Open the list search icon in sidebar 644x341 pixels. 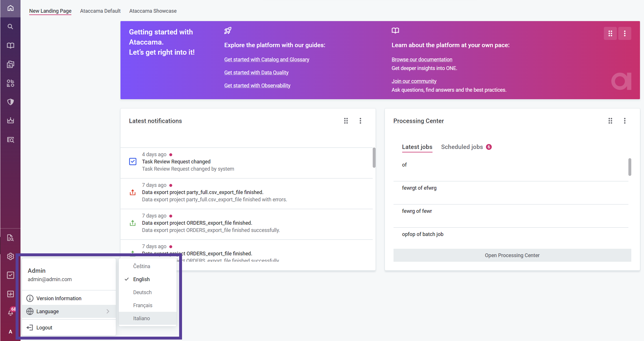point(10,140)
